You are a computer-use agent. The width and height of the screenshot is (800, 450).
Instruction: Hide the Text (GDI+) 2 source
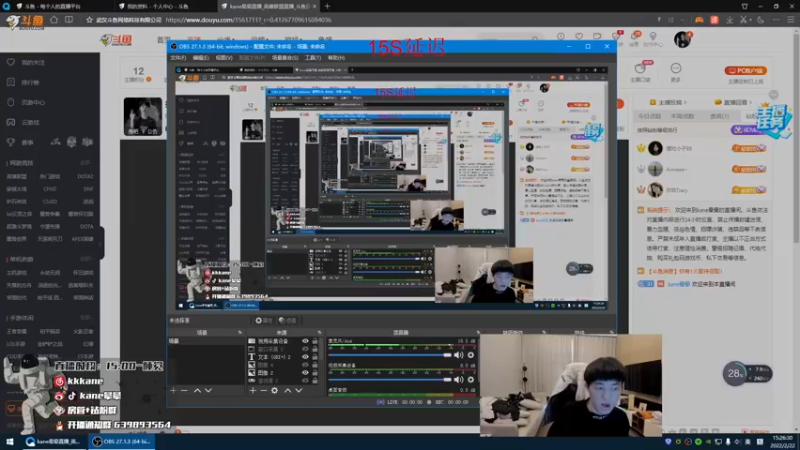click(305, 357)
